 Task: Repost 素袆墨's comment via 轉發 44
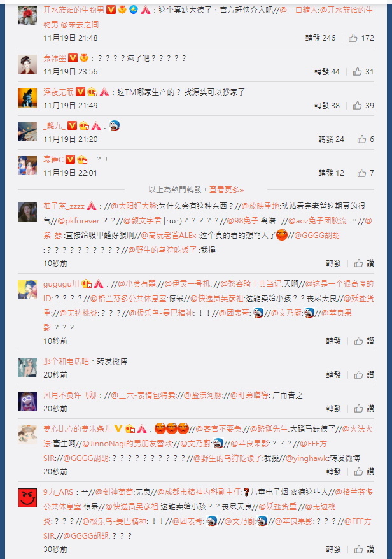327,72
